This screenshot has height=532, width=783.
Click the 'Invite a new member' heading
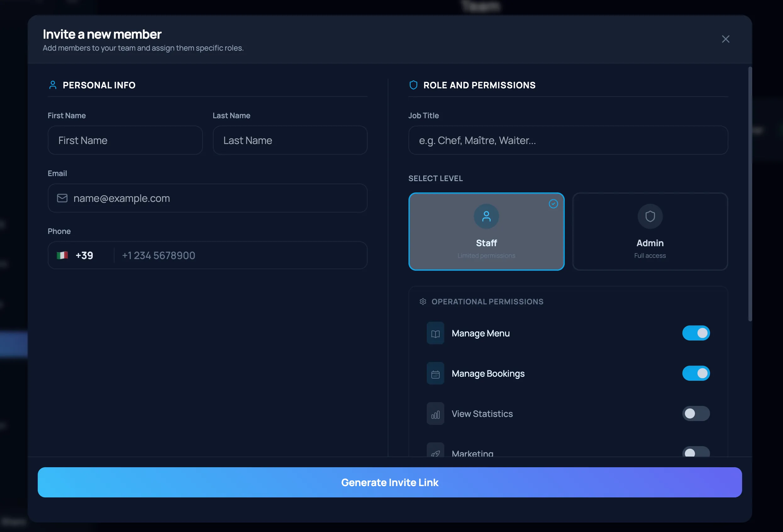pos(102,34)
